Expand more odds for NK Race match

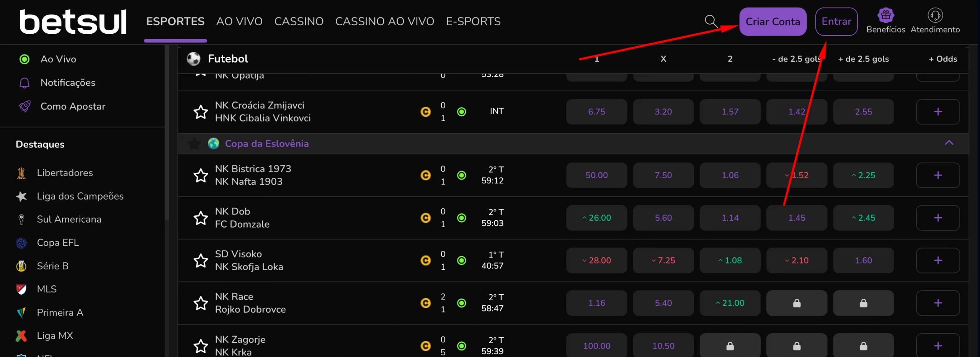tap(938, 303)
